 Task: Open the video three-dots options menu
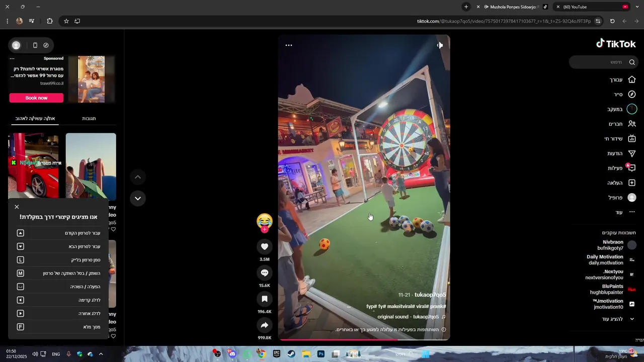point(289,45)
